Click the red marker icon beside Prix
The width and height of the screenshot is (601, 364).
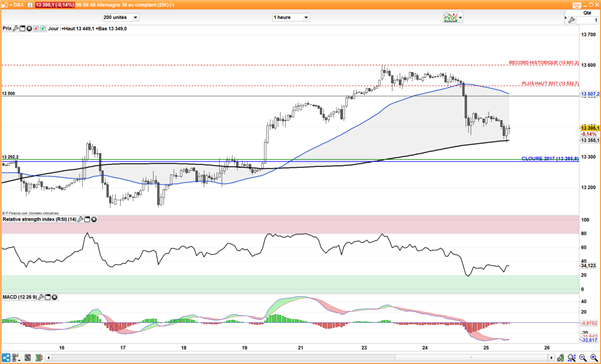[x=36, y=28]
